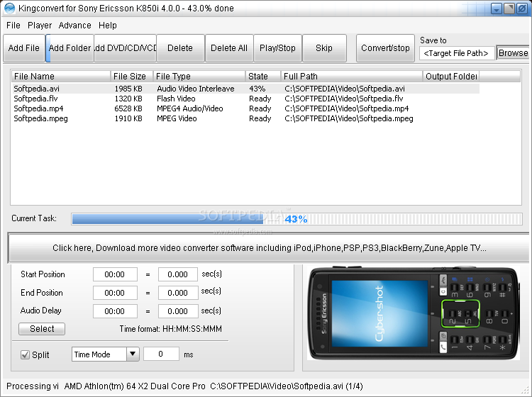Click the 43% state cell
Screen dimensions: 532x397
coord(257,89)
